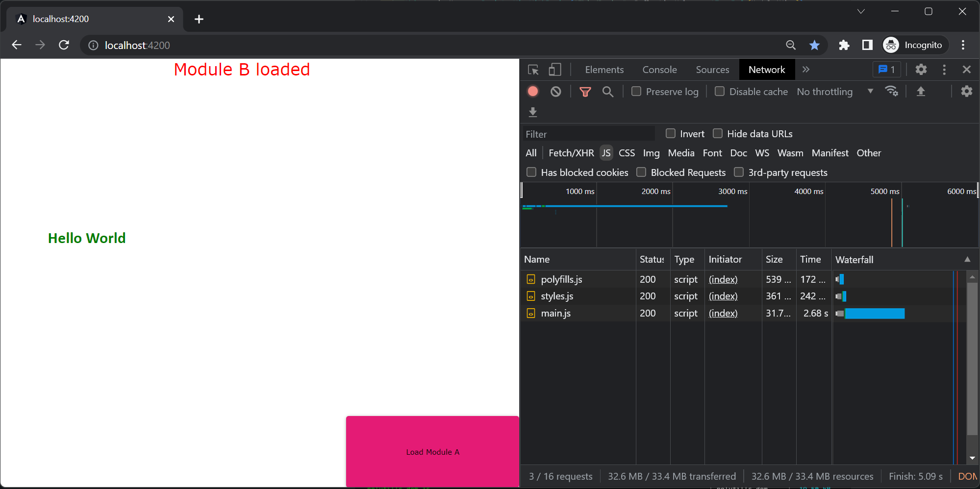Click the network Filter text field
This screenshot has height=489, width=980.
click(x=588, y=134)
